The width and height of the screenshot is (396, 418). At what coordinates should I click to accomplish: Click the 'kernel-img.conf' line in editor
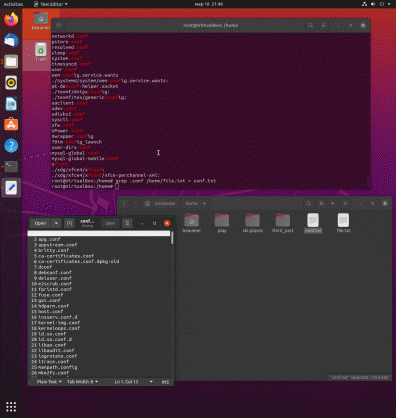point(59,323)
